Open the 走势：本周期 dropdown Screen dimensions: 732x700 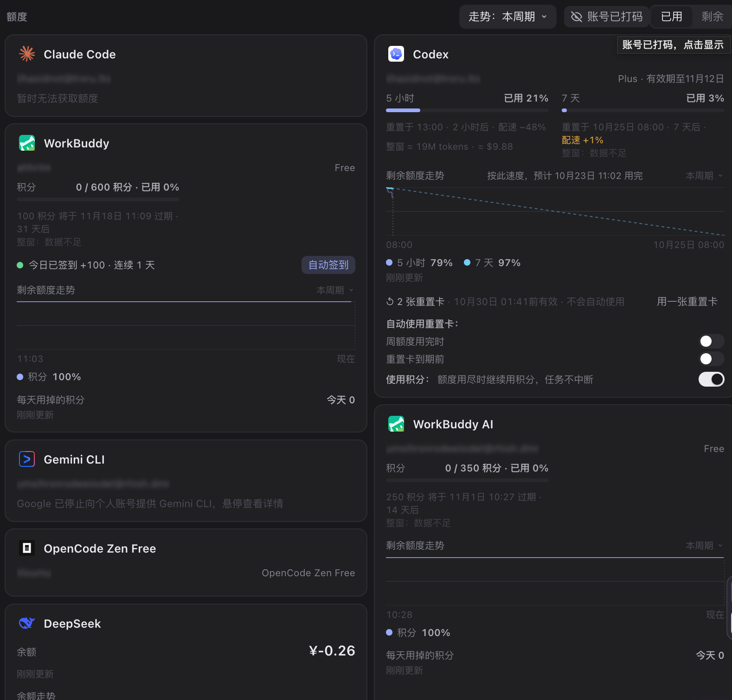pyautogui.click(x=507, y=17)
